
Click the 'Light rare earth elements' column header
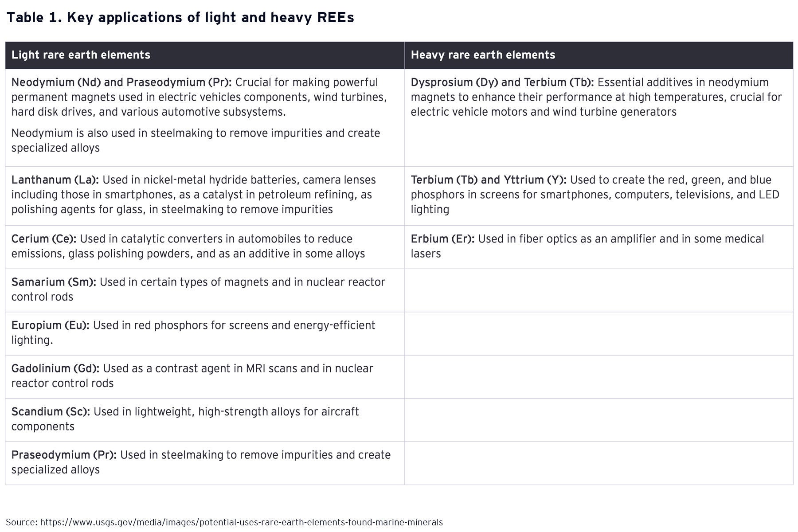(x=81, y=55)
